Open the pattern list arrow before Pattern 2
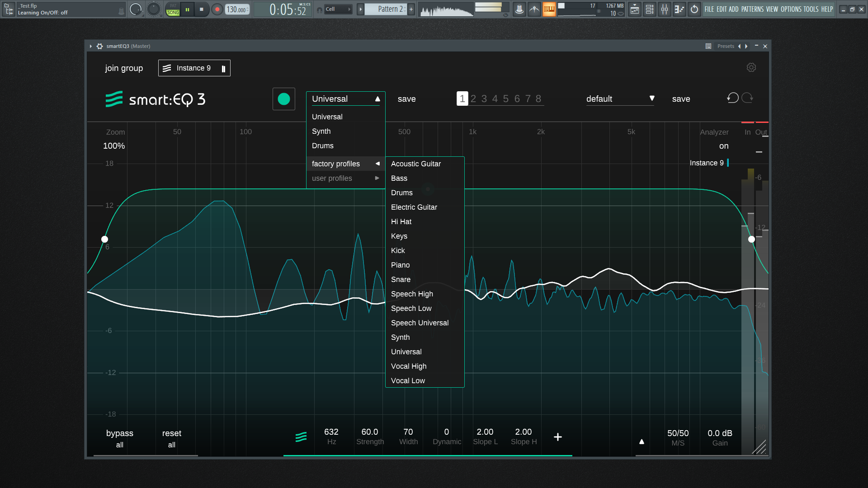Image resolution: width=868 pixels, height=488 pixels. [x=360, y=9]
